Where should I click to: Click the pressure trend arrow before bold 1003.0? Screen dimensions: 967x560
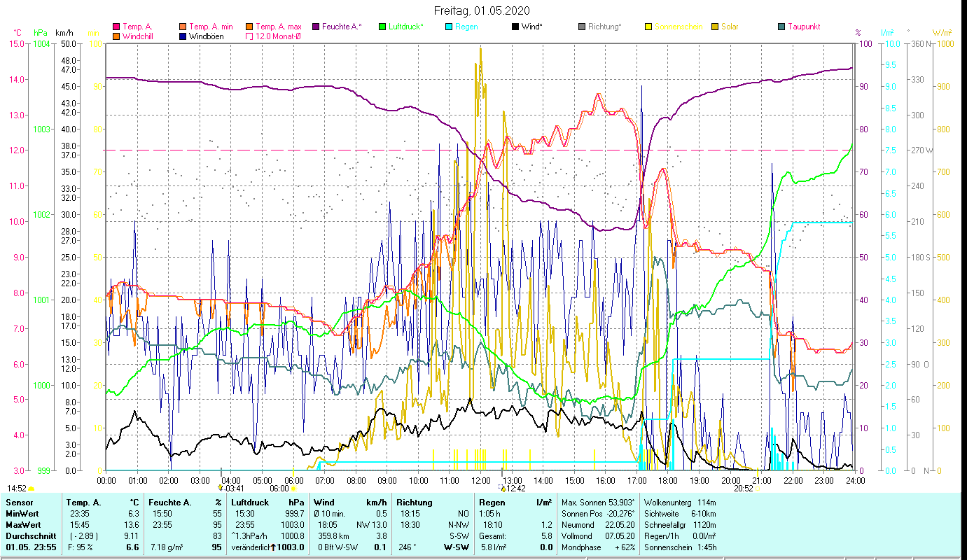pos(274,547)
